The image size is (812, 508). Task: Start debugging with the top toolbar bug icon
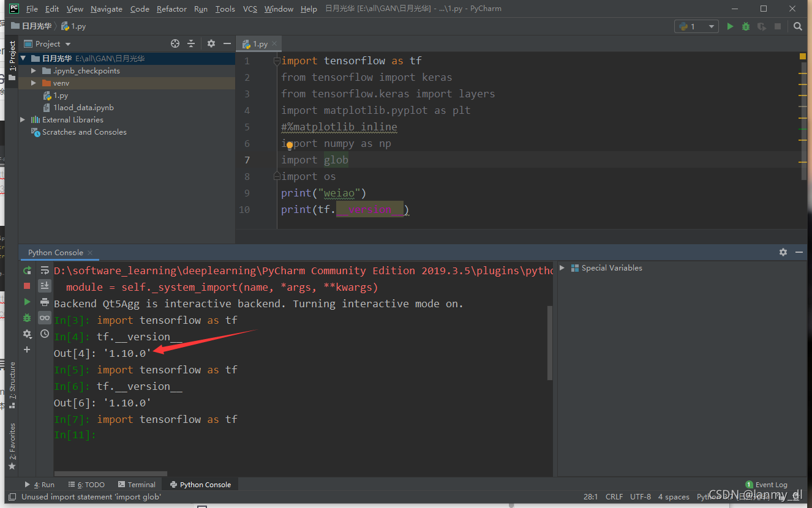pos(745,26)
